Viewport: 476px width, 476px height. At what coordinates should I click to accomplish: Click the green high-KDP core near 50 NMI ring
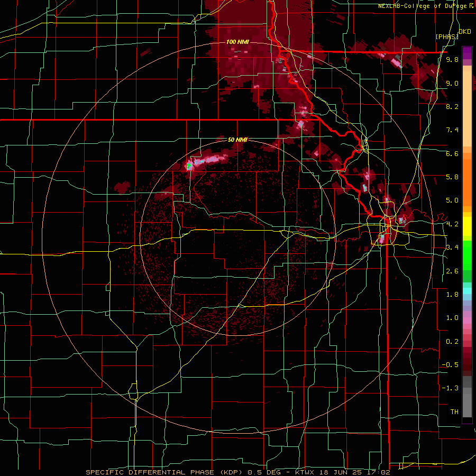coord(189,166)
